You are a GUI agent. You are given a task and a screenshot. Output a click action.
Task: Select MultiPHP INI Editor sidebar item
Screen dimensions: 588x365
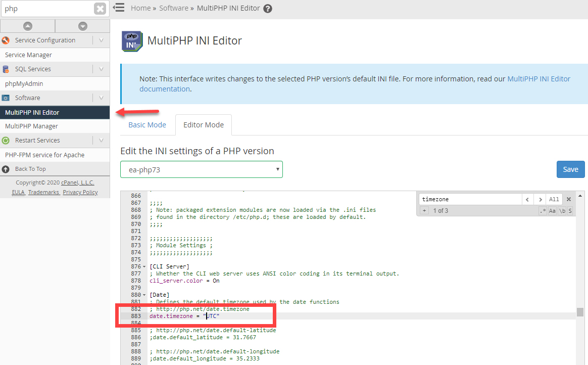(x=55, y=113)
